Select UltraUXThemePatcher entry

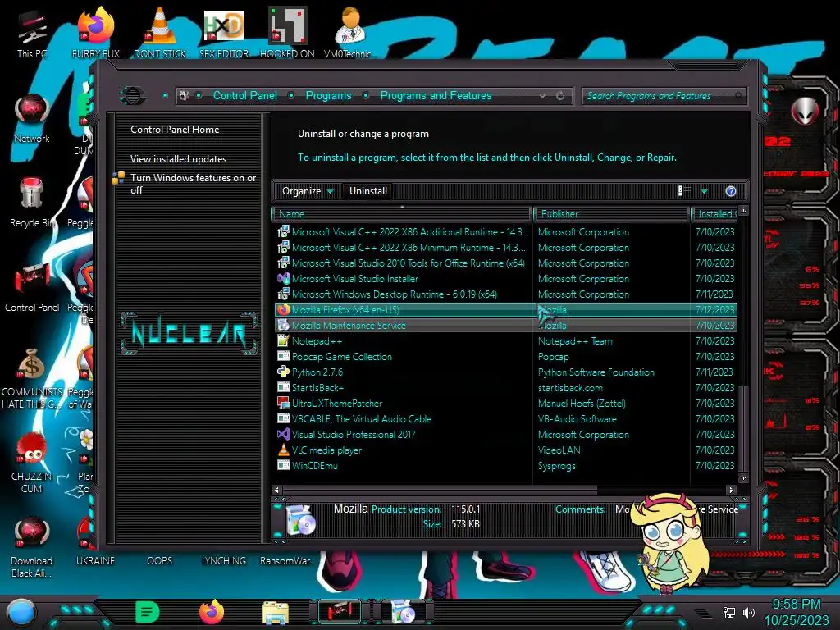point(505,403)
